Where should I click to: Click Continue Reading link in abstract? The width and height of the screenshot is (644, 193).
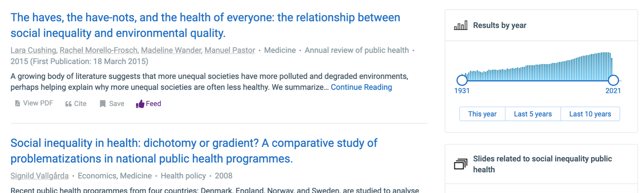tap(361, 87)
